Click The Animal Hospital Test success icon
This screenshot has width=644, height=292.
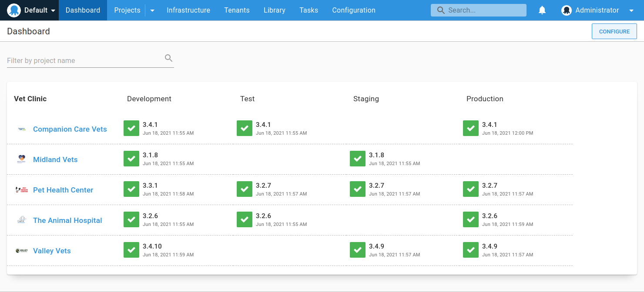244,219
